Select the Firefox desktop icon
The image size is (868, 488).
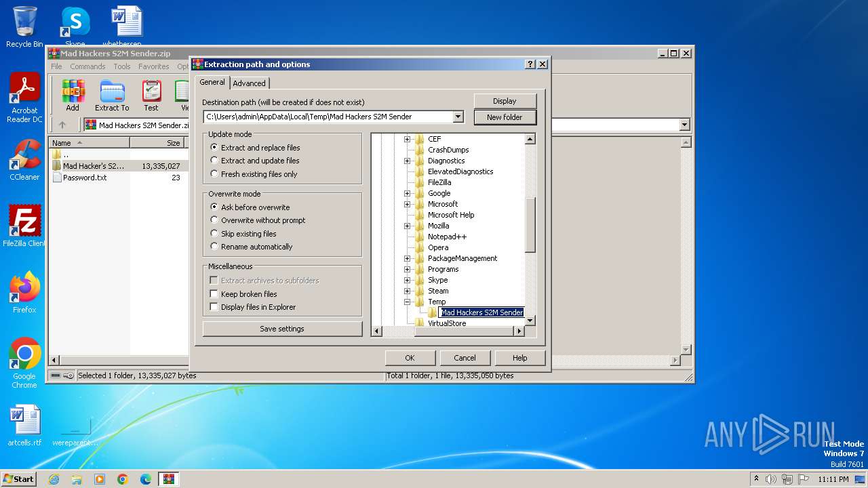point(24,292)
